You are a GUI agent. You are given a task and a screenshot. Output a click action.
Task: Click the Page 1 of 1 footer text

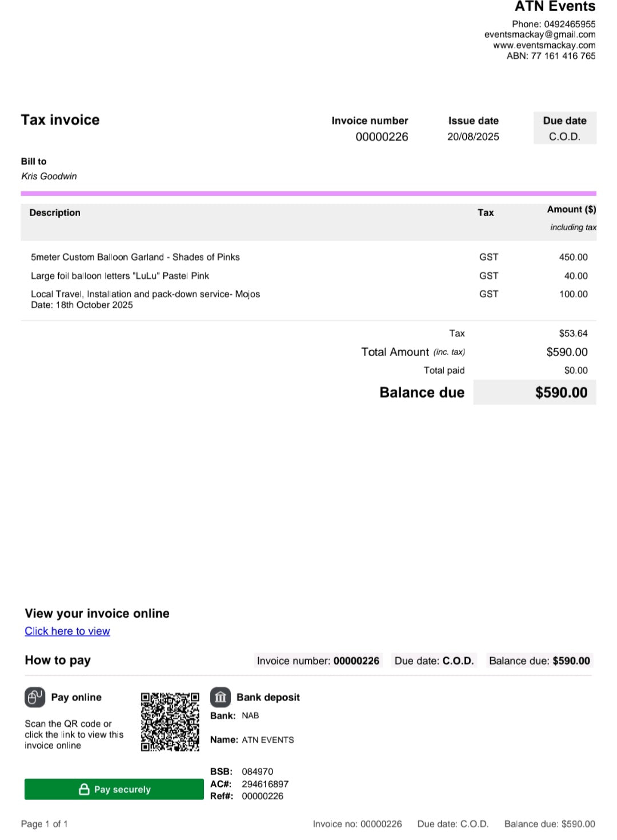point(45,824)
